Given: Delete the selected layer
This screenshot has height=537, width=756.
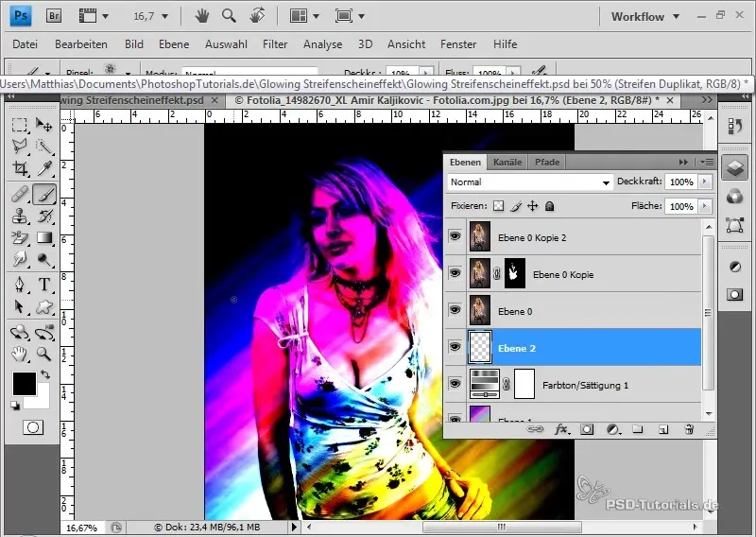Looking at the screenshot, I should click(x=689, y=429).
